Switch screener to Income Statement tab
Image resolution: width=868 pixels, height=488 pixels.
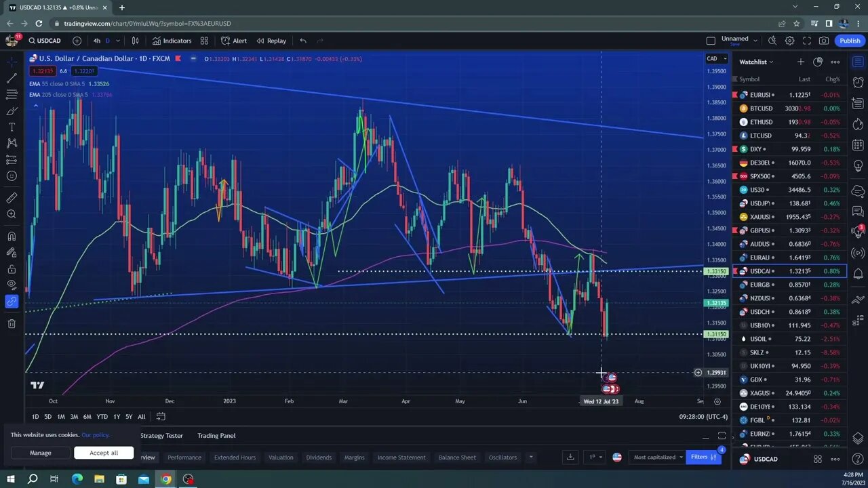pyautogui.click(x=401, y=457)
